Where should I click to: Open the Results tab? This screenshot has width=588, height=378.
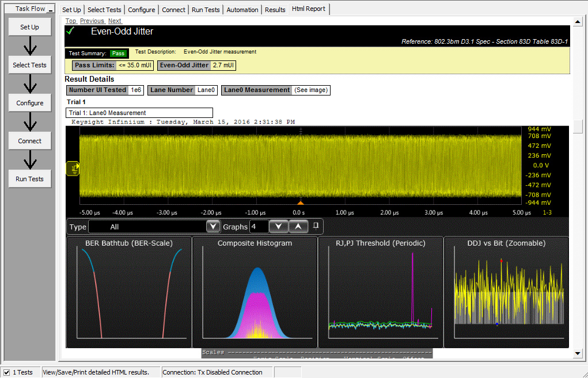tap(275, 10)
